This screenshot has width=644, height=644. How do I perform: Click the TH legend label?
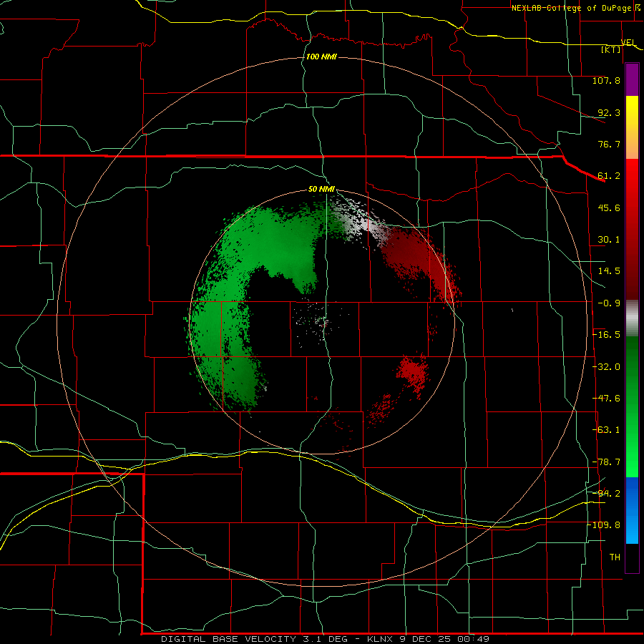click(x=615, y=557)
